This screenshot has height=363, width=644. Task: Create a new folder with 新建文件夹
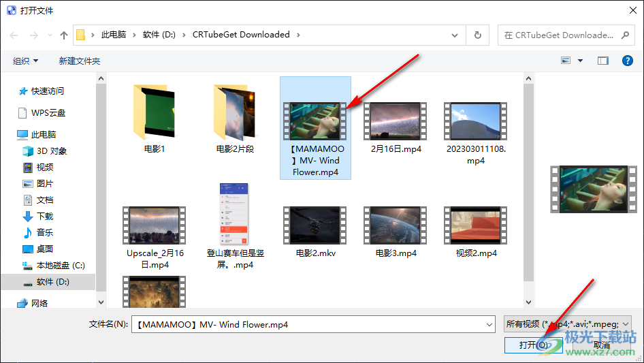point(79,61)
